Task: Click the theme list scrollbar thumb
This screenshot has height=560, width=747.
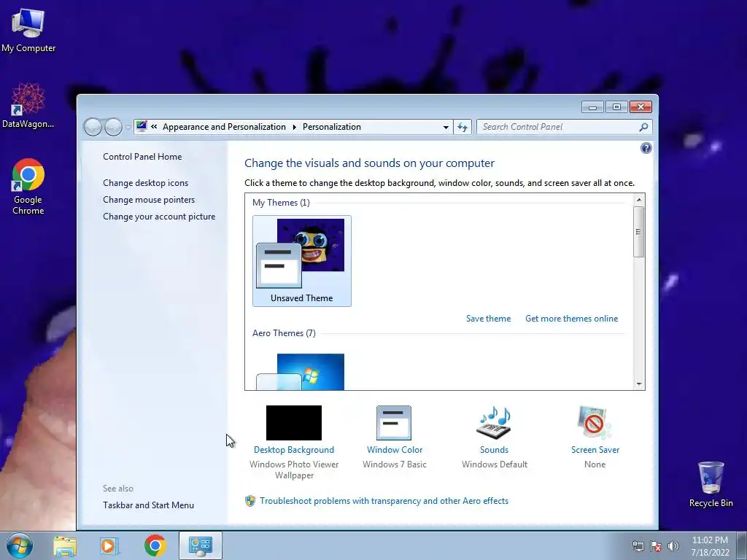Action: pyautogui.click(x=639, y=232)
